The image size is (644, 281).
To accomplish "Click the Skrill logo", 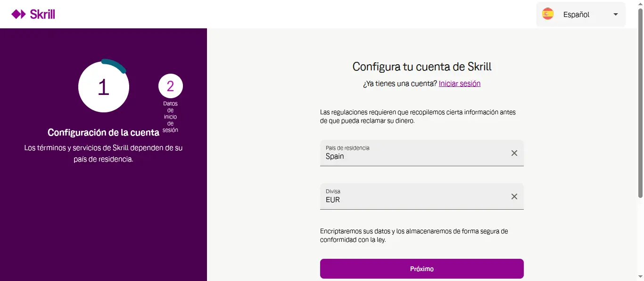I will point(33,14).
